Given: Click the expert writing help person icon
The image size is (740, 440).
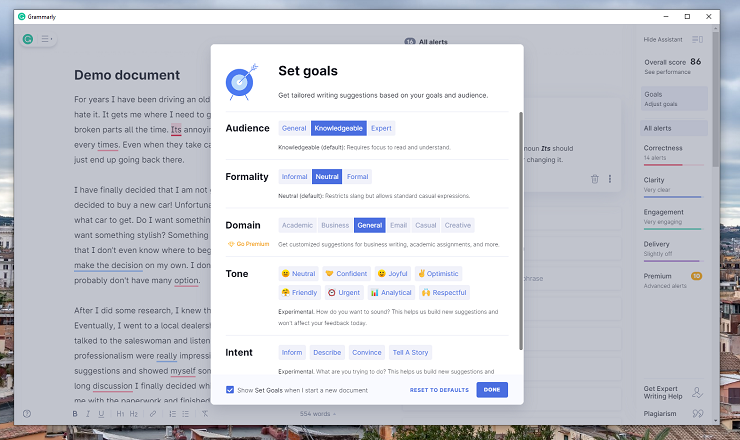Looking at the screenshot, I should (697, 392).
